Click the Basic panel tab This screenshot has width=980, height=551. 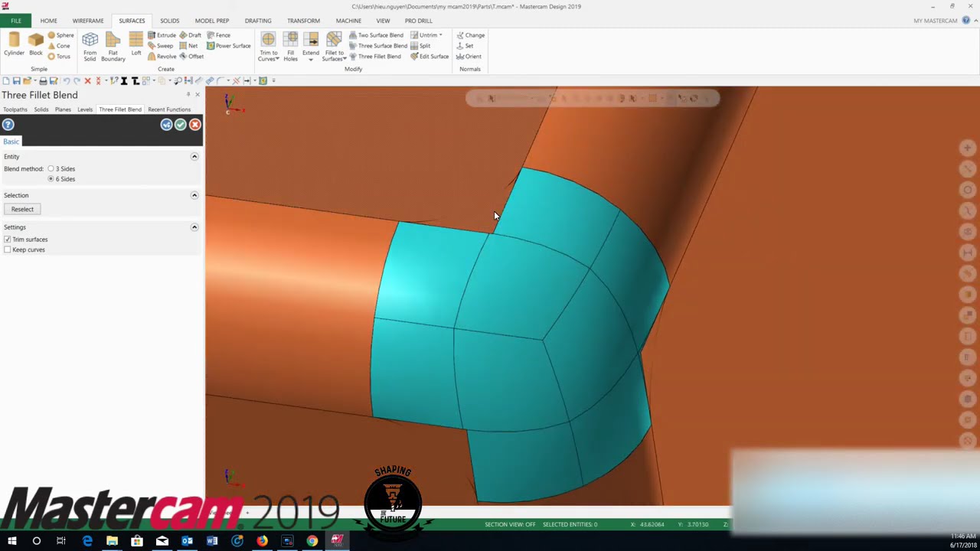(11, 142)
